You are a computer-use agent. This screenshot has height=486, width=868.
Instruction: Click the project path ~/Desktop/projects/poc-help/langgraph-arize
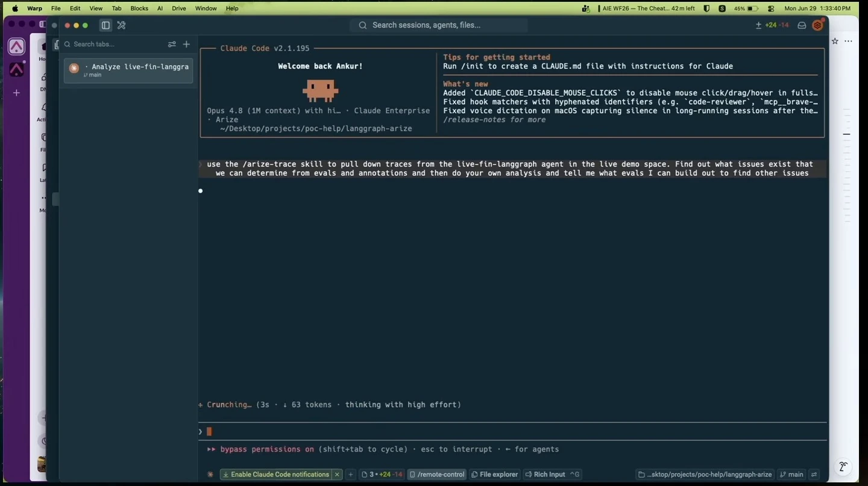click(x=316, y=129)
